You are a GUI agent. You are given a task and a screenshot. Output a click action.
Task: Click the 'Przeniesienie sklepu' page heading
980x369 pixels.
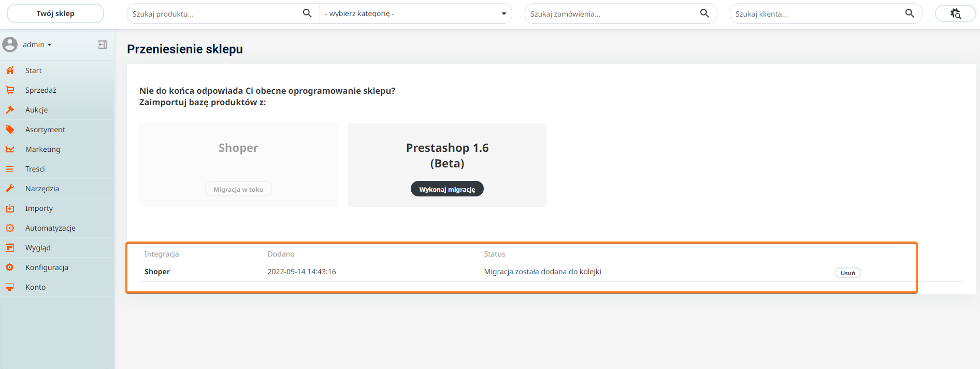pyautogui.click(x=185, y=49)
